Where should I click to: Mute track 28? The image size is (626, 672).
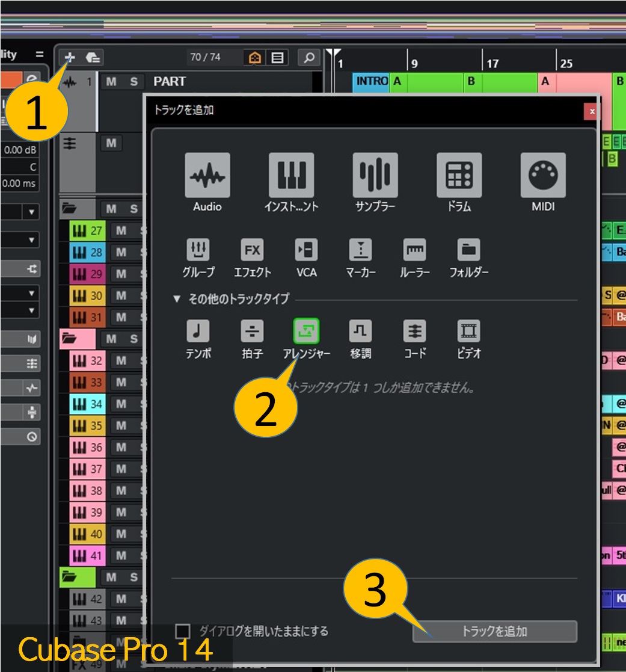click(x=121, y=253)
